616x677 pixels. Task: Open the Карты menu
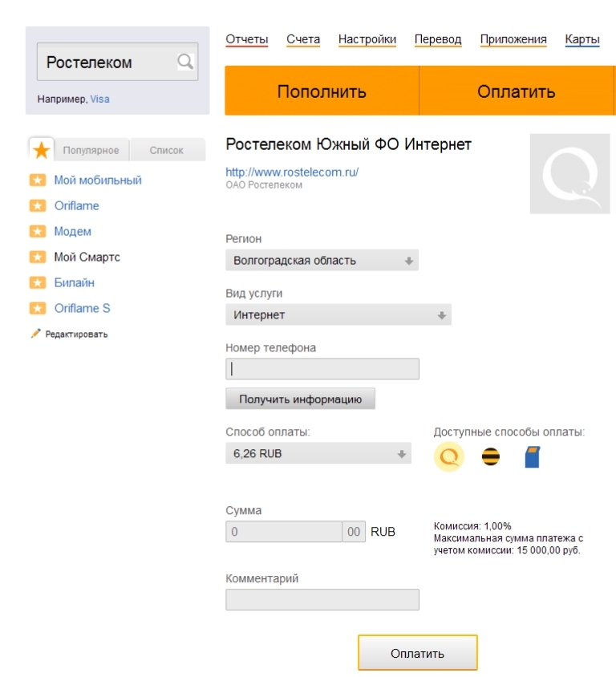582,39
